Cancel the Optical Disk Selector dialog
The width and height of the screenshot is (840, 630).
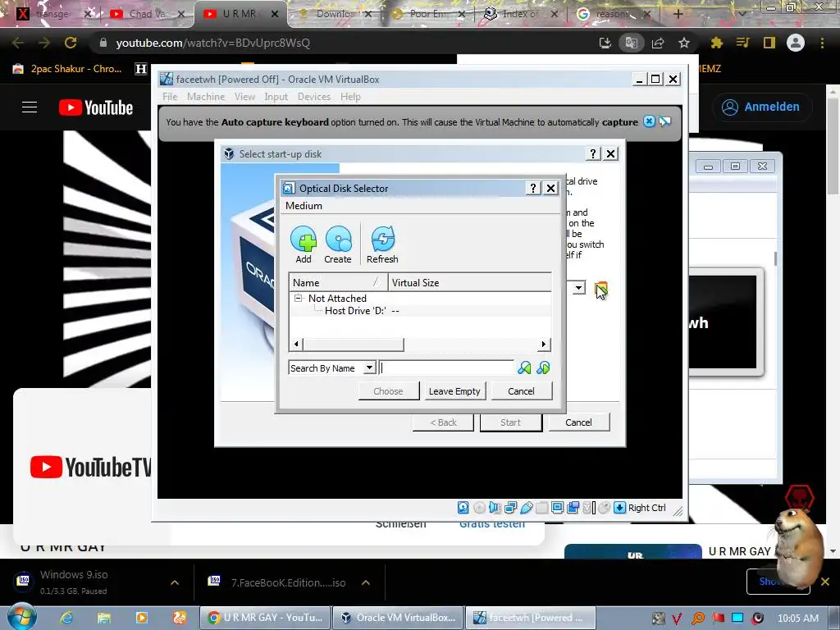coord(521,391)
